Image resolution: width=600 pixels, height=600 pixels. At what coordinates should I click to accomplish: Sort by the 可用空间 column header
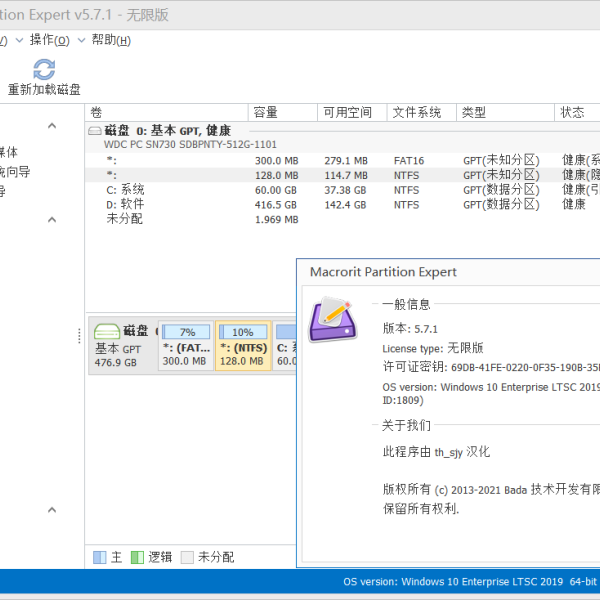pyautogui.click(x=352, y=112)
